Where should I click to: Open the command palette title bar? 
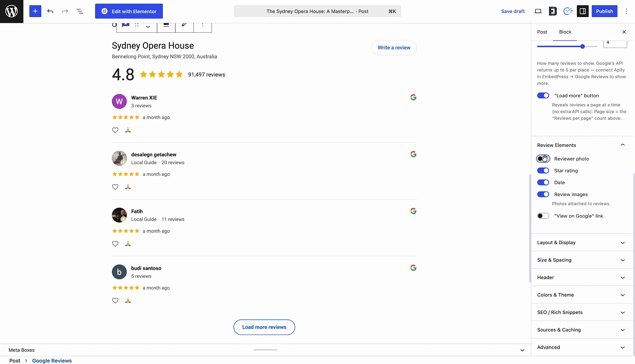(317, 11)
